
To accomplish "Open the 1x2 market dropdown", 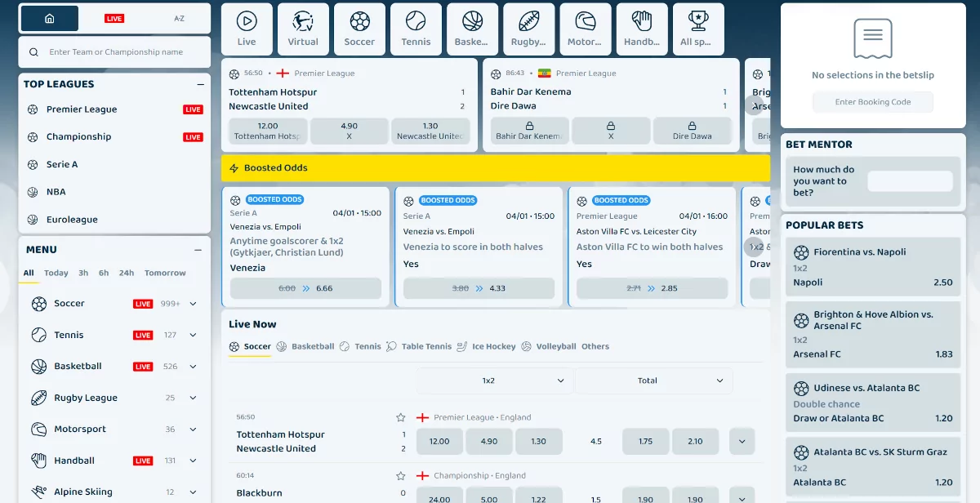I will [x=494, y=381].
